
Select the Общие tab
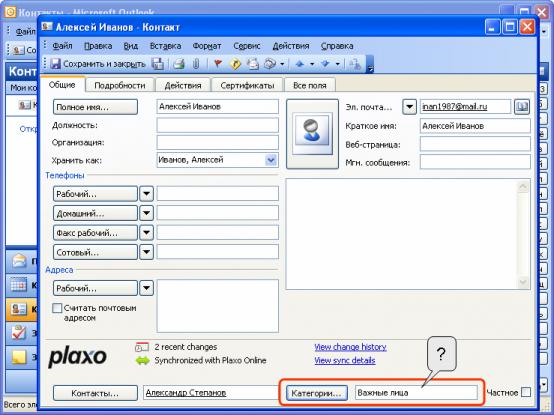point(62,85)
